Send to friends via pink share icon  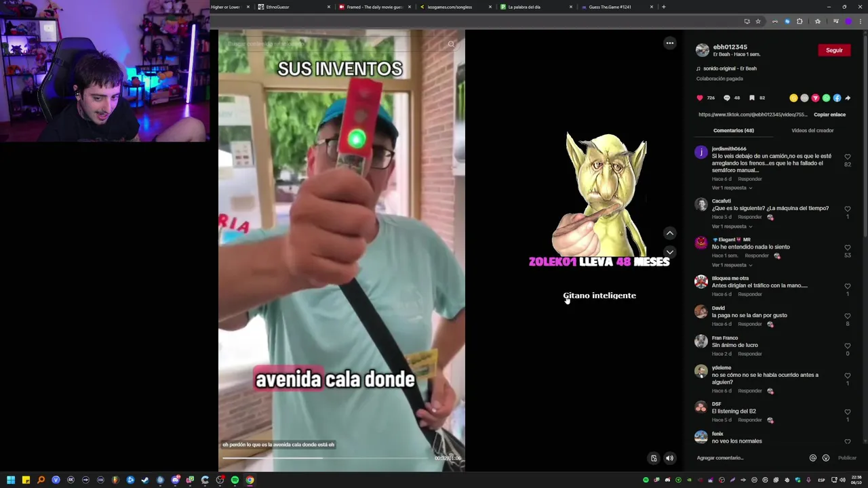815,98
